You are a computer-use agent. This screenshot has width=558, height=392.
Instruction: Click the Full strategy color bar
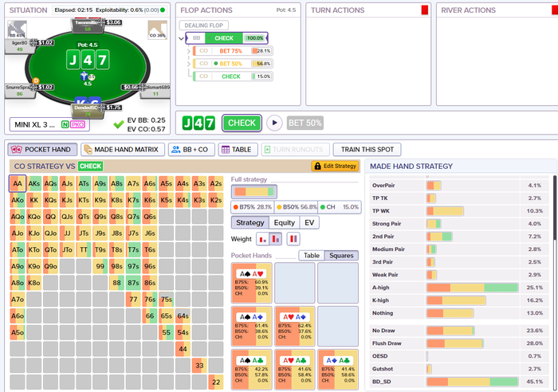pos(254,192)
